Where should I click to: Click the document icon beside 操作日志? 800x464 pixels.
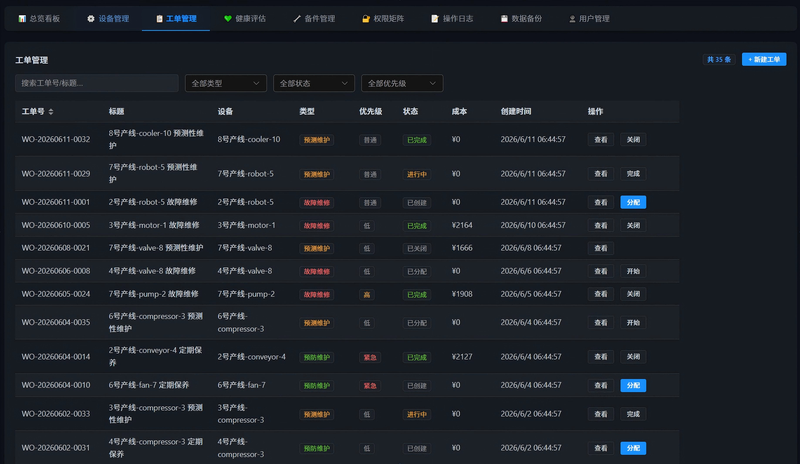coord(435,19)
